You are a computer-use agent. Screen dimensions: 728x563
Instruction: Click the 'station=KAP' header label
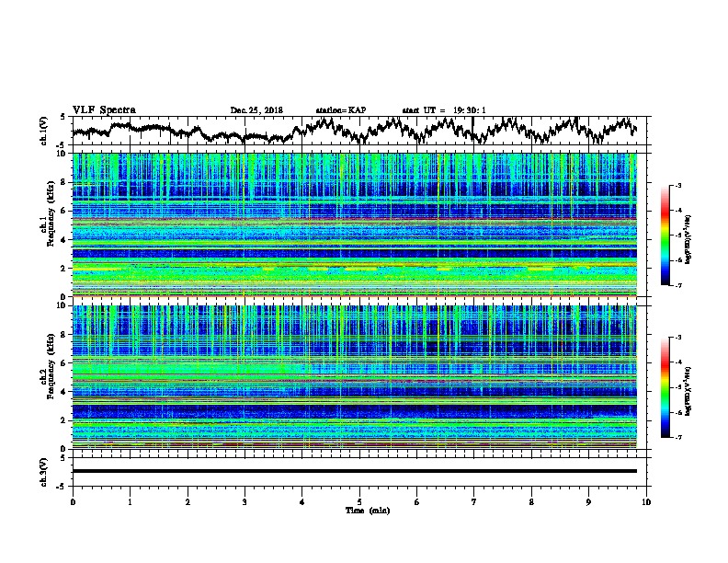[341, 110]
